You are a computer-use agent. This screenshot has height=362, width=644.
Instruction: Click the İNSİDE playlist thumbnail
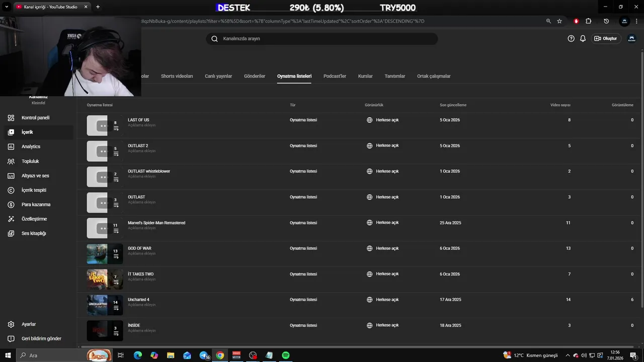105,331
